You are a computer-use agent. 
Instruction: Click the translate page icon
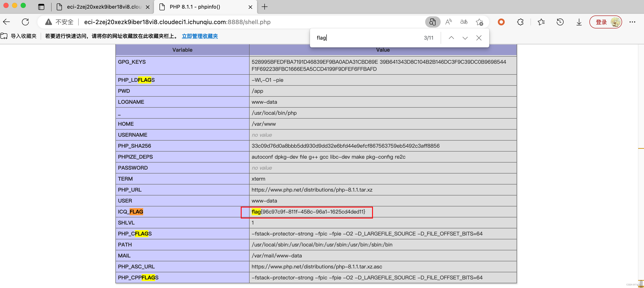464,22
